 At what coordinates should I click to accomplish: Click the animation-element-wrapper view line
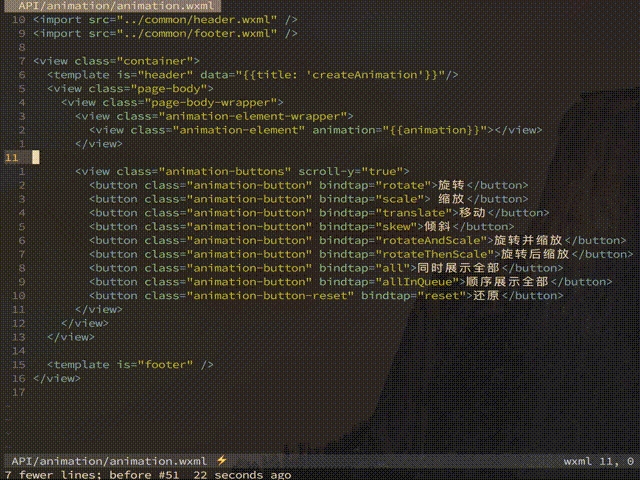point(214,116)
